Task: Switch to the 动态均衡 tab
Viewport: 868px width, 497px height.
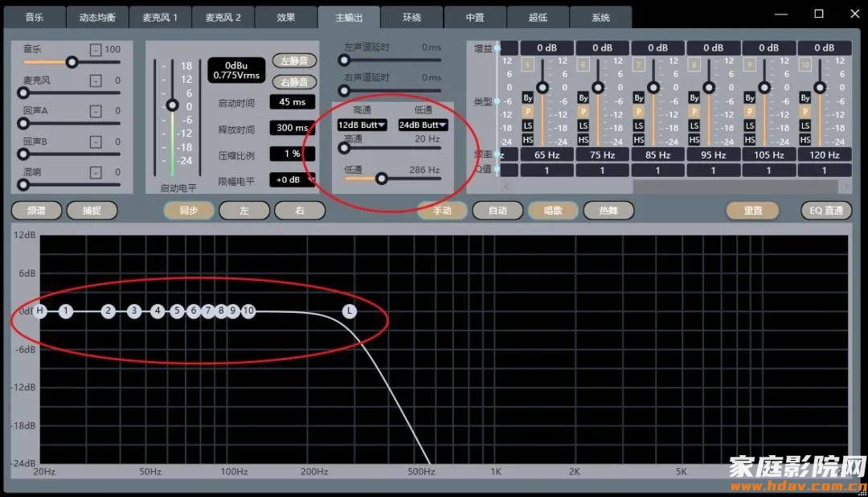Action: [x=97, y=17]
